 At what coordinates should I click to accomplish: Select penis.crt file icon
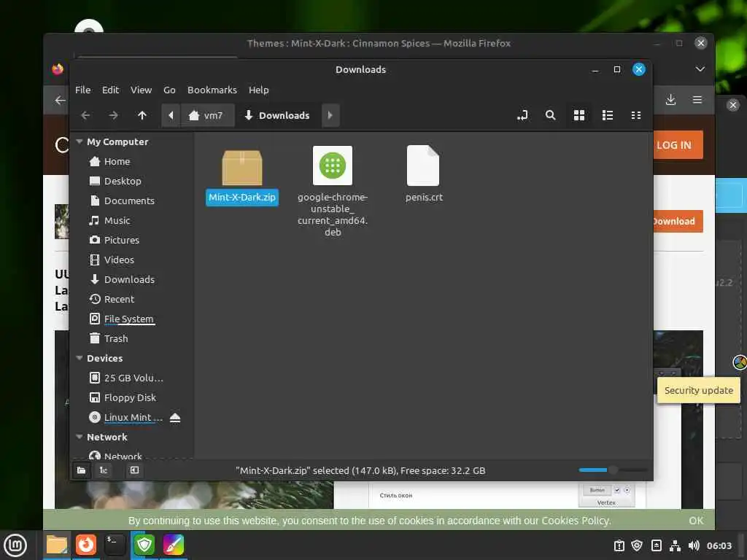coord(423,166)
